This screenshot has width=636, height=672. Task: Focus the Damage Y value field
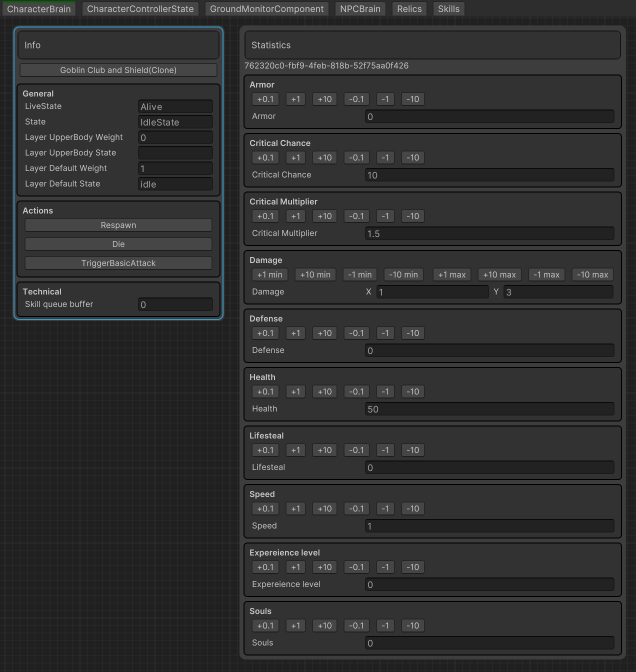point(558,292)
